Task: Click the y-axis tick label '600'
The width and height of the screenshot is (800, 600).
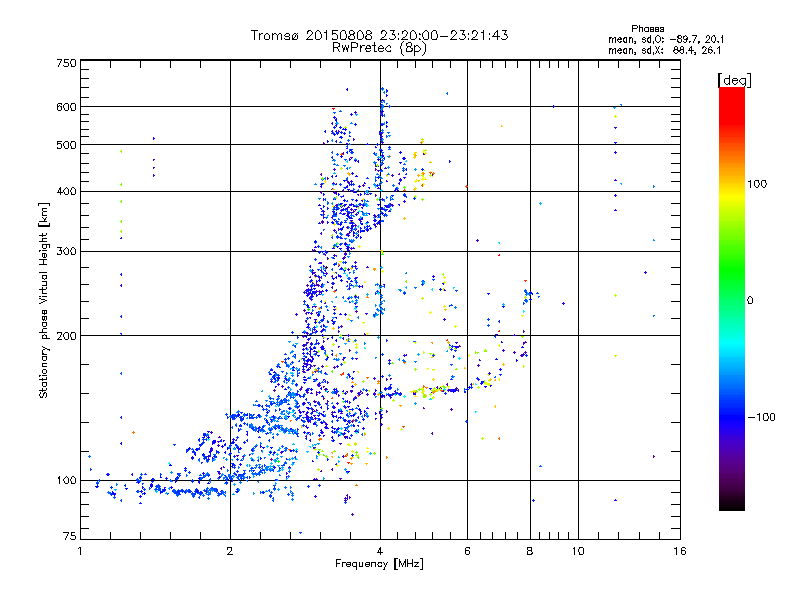Action: tap(66, 107)
